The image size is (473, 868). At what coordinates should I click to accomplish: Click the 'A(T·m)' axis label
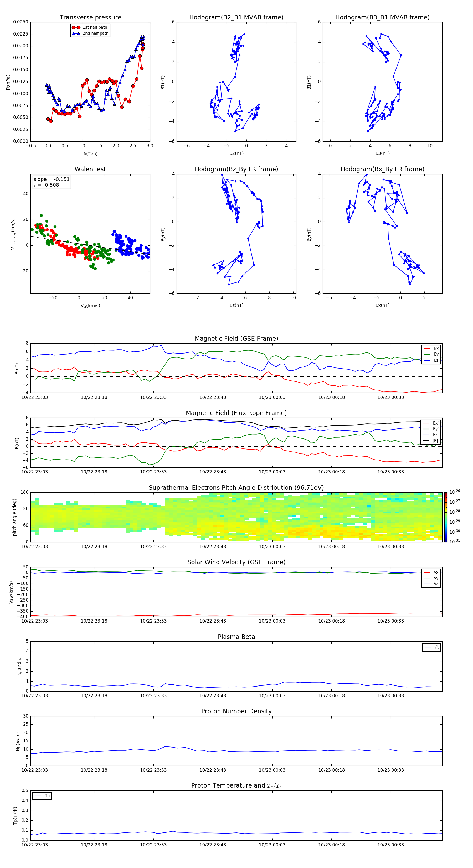(x=90, y=154)
